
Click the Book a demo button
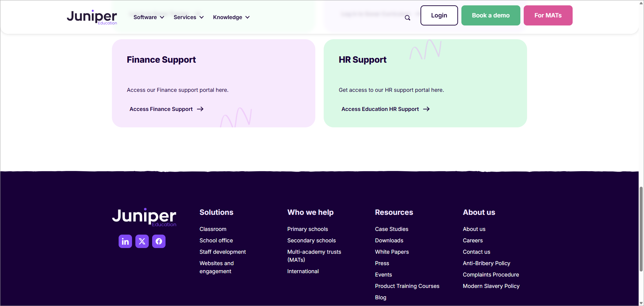pyautogui.click(x=491, y=15)
